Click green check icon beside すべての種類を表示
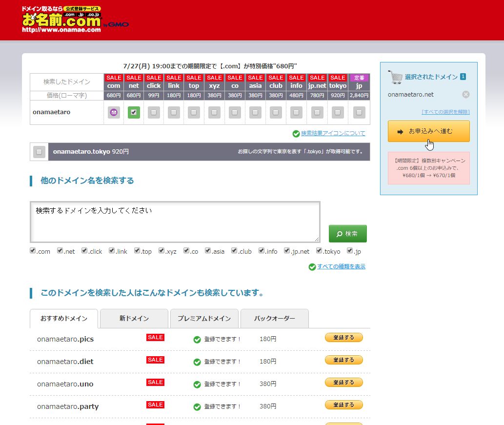Image resolution: width=504 pixels, height=425 pixels. (x=312, y=267)
